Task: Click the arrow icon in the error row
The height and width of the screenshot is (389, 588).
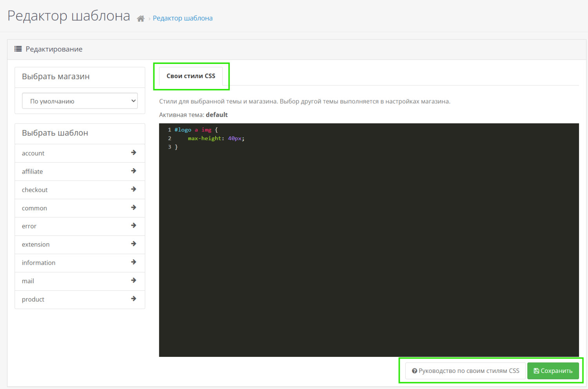Action: (134, 225)
